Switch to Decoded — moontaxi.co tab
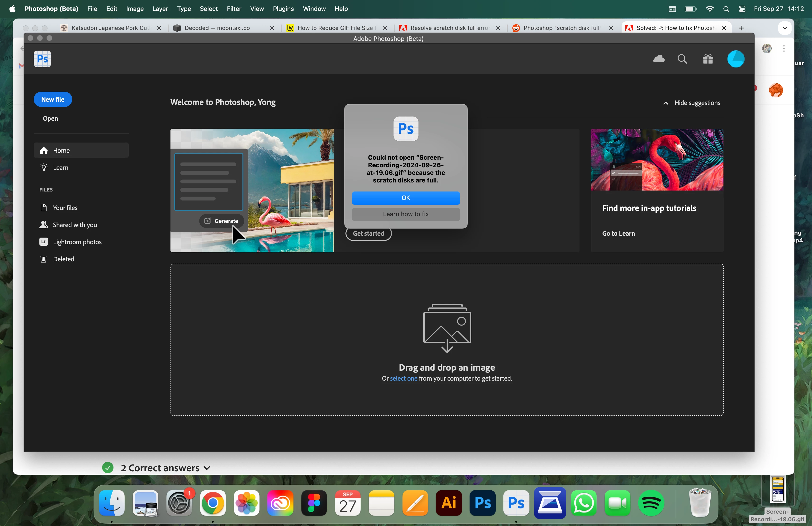The height and width of the screenshot is (526, 812). [217, 28]
